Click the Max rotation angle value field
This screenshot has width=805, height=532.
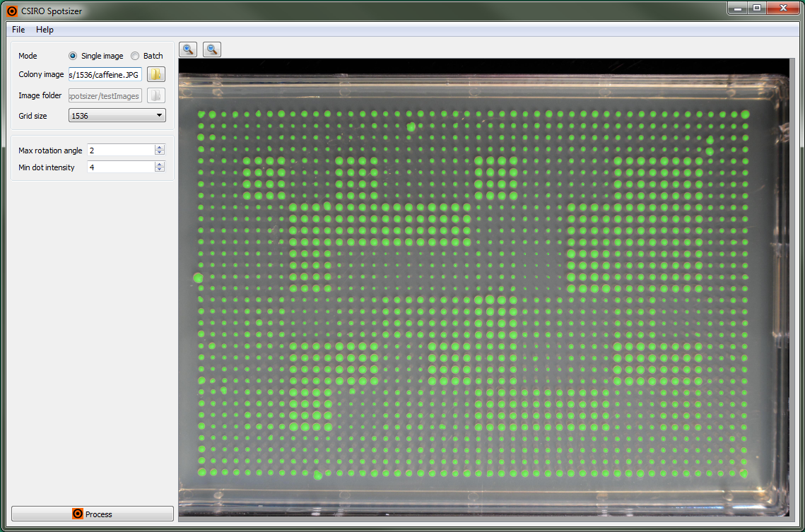coord(120,150)
